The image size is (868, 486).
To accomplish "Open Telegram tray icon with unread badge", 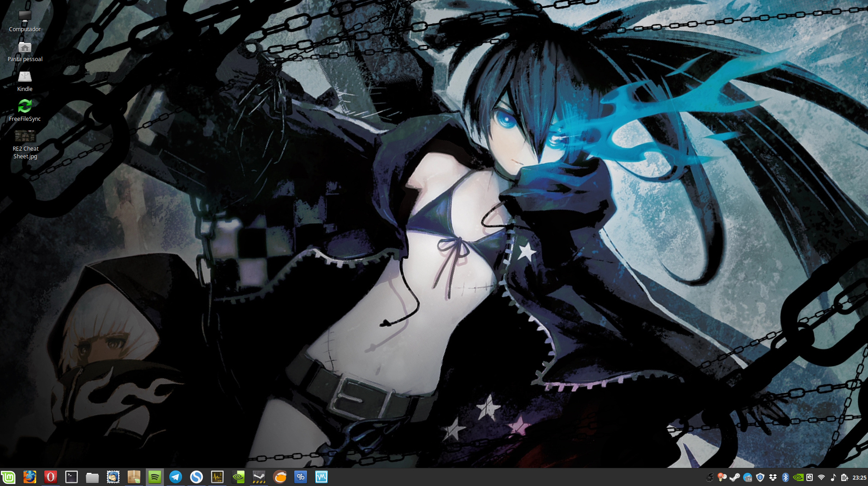I will pyautogui.click(x=748, y=477).
